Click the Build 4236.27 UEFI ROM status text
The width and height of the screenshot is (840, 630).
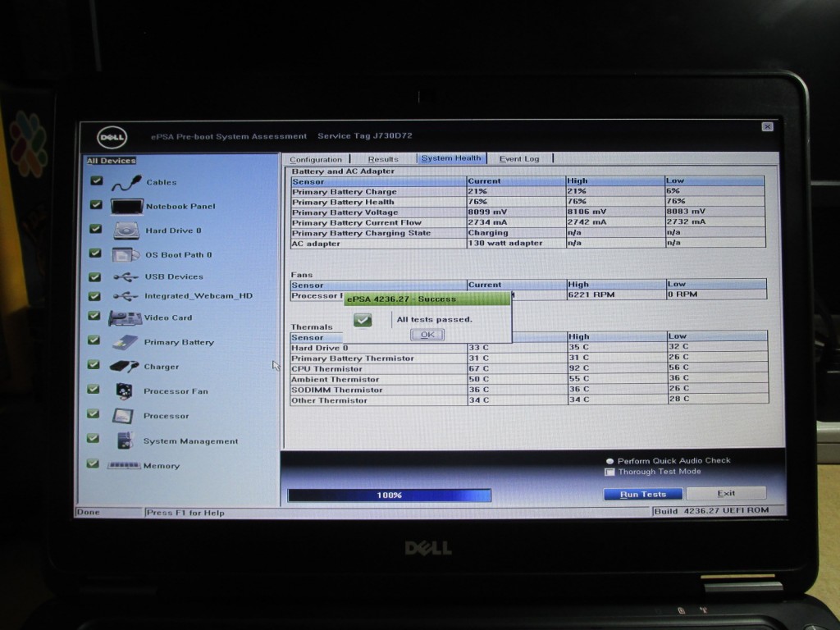coord(711,510)
